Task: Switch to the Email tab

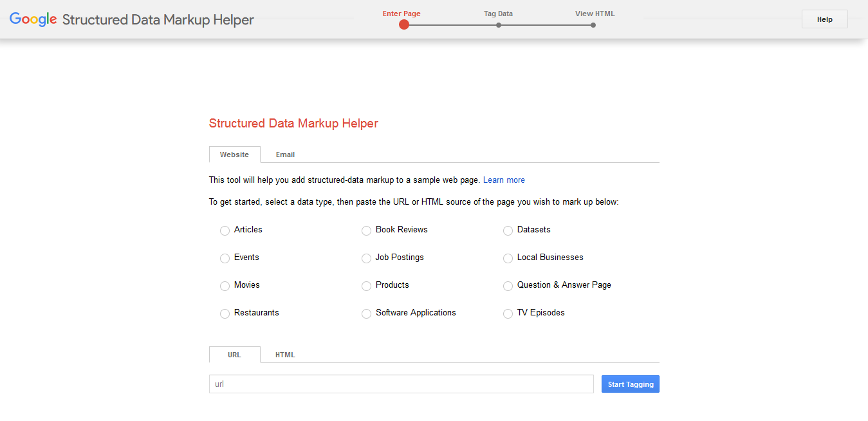Action: tap(285, 154)
